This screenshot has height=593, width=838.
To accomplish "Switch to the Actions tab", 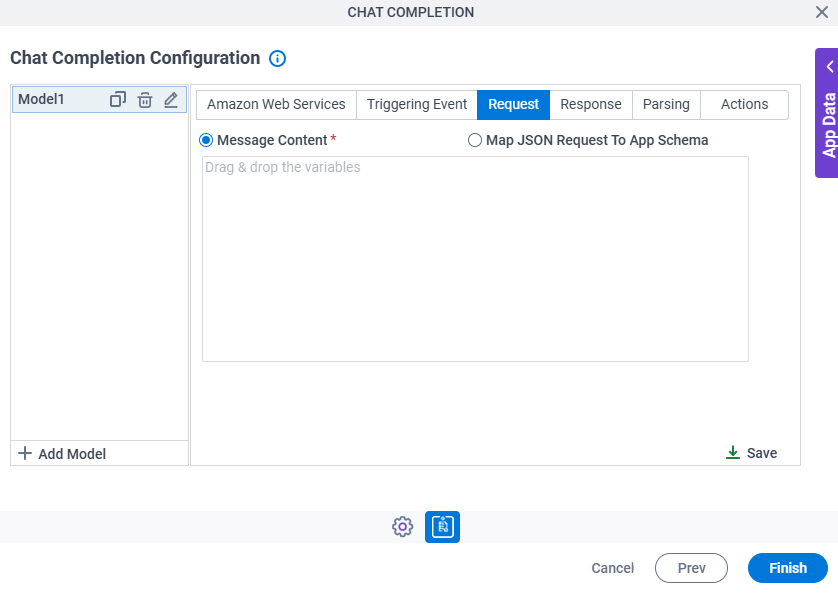I will (x=744, y=104).
